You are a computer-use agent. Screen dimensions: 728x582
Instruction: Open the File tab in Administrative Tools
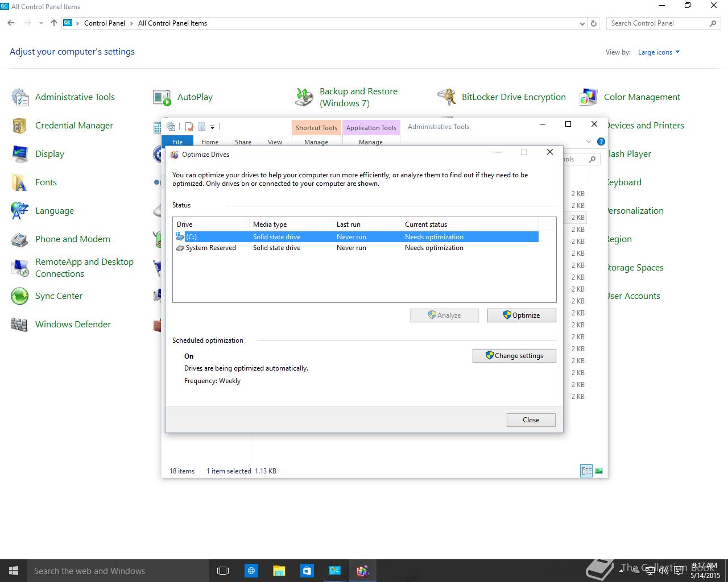click(x=177, y=142)
